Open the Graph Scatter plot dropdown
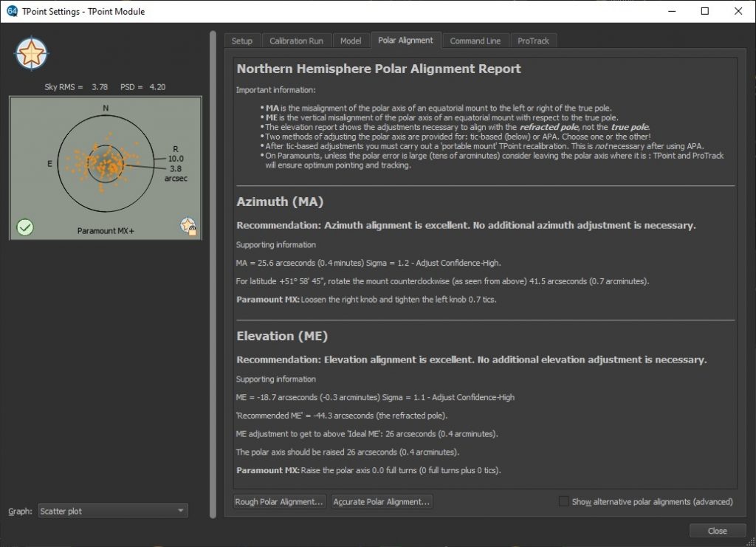Viewport: 756px width, 547px height. click(x=113, y=511)
